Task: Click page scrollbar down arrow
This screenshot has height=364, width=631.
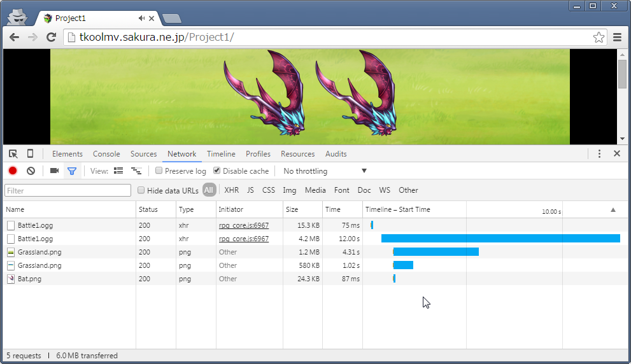Action: coord(622,139)
